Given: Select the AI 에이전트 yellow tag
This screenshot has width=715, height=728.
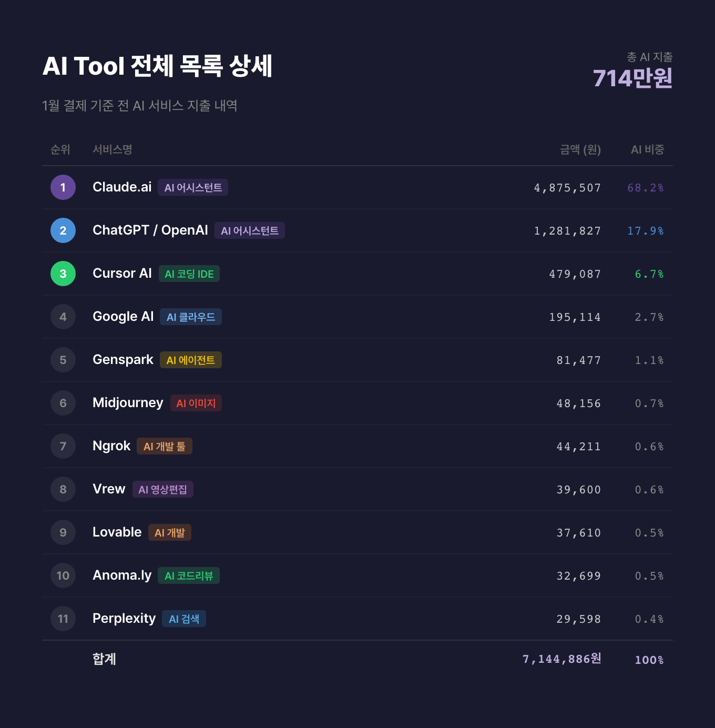Looking at the screenshot, I should 191,360.
